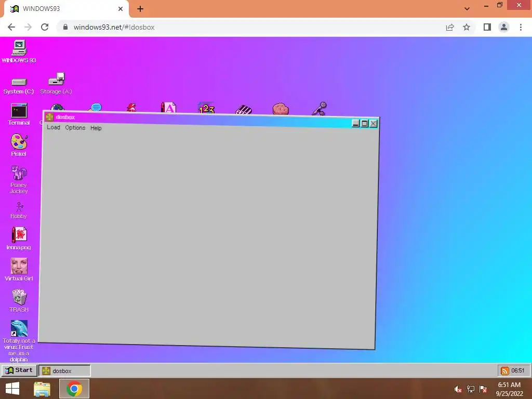Select the WINDOWS93 browser tab

pyautogui.click(x=66, y=9)
